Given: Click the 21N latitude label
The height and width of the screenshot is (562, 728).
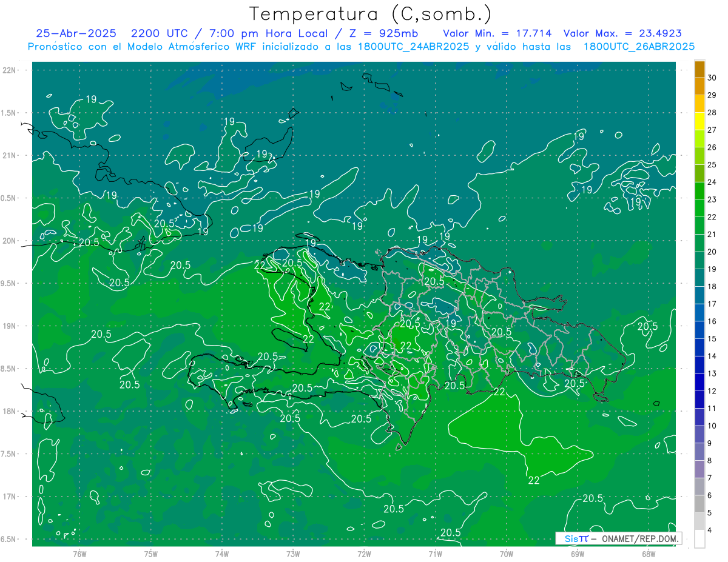Looking at the screenshot, I should pos(8,155).
